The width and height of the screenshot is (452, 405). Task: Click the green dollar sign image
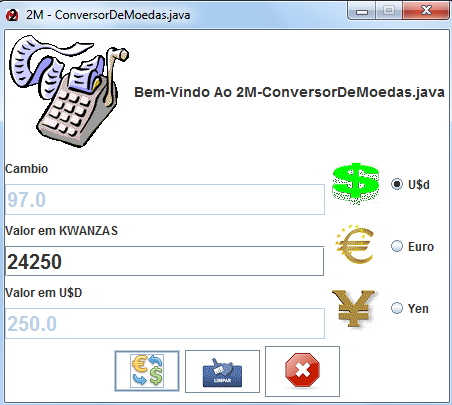click(x=356, y=184)
